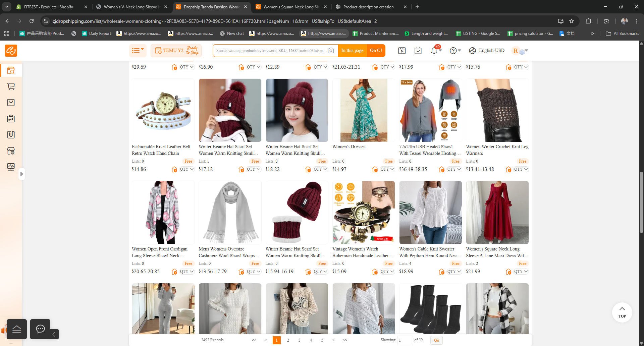Expand the left sidebar arrow
The height and width of the screenshot is (346, 644).
coord(21,174)
